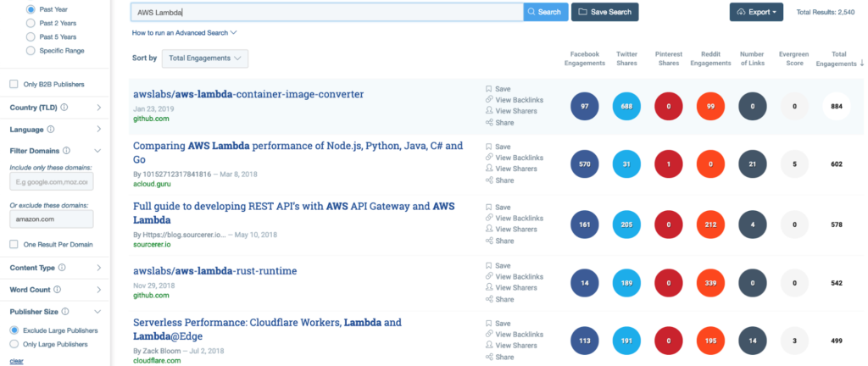The image size is (868, 366).
Task: Open Total Engagements sort dropdown
Action: 205,58
